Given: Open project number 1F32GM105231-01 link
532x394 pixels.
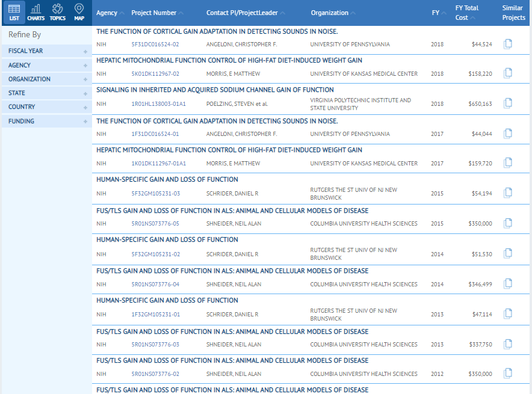Looking at the screenshot, I should (x=156, y=315).
